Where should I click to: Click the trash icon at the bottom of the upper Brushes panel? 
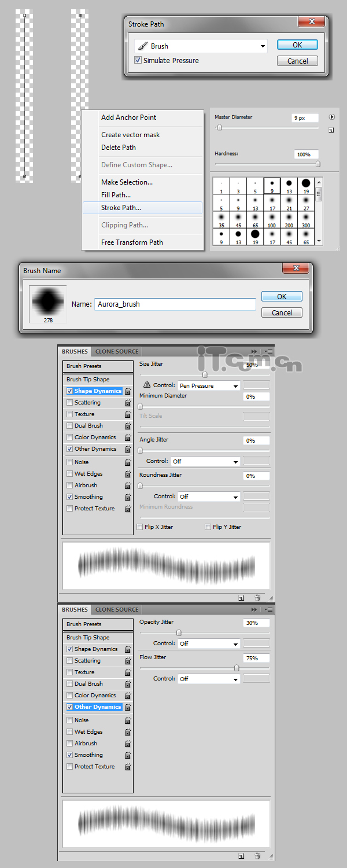tap(257, 598)
